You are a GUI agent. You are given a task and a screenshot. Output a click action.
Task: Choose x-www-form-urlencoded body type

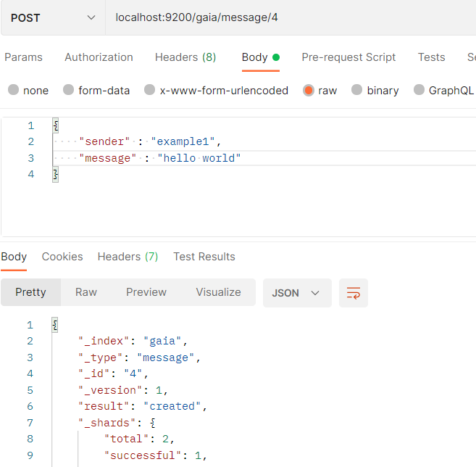point(216,90)
